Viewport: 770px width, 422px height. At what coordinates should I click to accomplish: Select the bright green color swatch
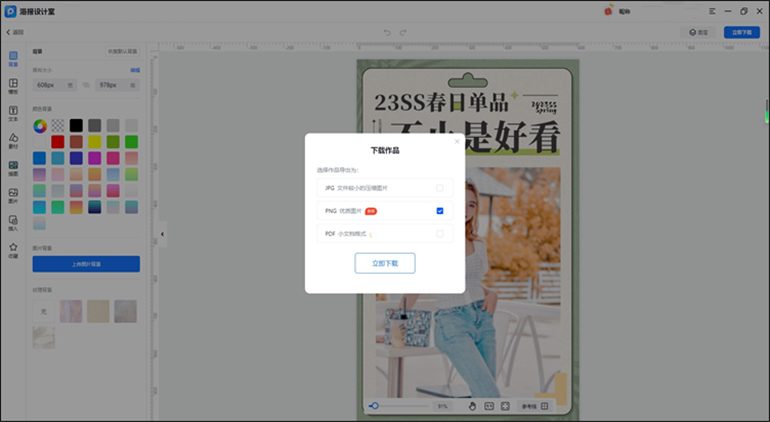[131, 142]
